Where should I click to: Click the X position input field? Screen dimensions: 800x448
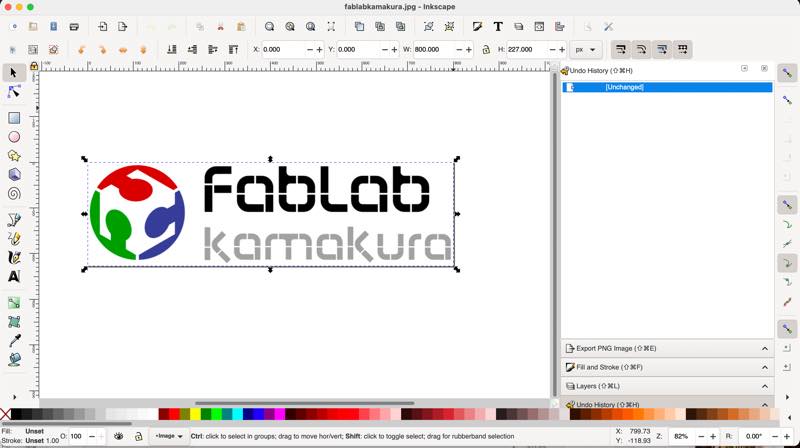[x=283, y=49]
